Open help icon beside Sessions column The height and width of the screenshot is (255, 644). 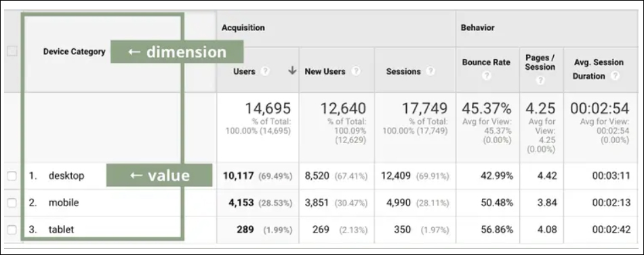[x=430, y=71]
